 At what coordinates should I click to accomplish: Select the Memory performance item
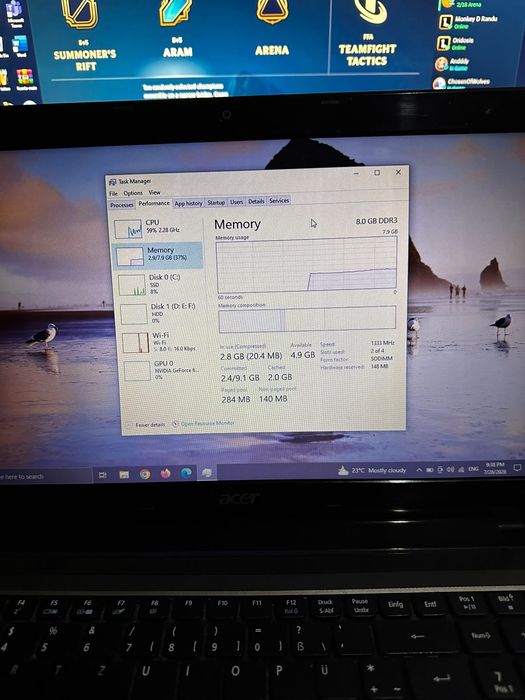(x=158, y=255)
